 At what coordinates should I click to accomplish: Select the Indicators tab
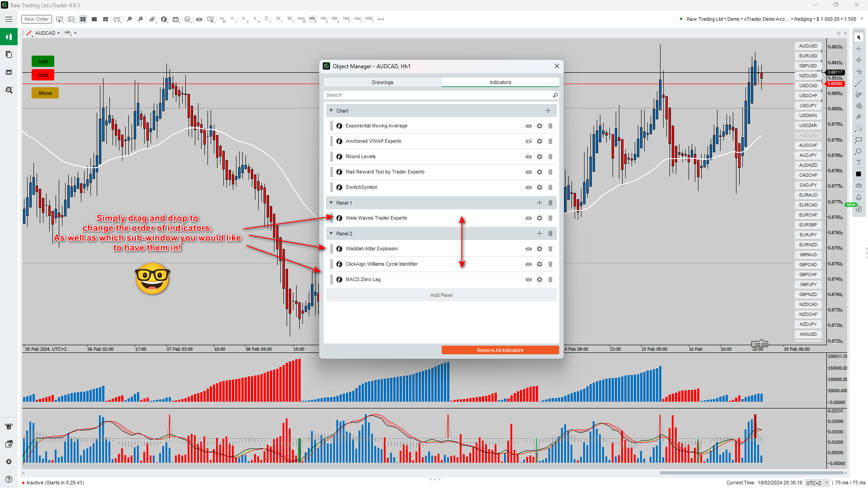(x=500, y=82)
